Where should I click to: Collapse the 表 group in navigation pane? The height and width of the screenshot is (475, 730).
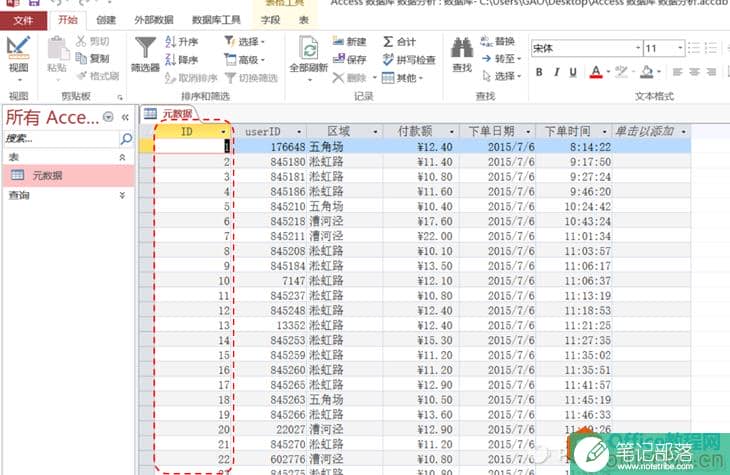coord(122,157)
